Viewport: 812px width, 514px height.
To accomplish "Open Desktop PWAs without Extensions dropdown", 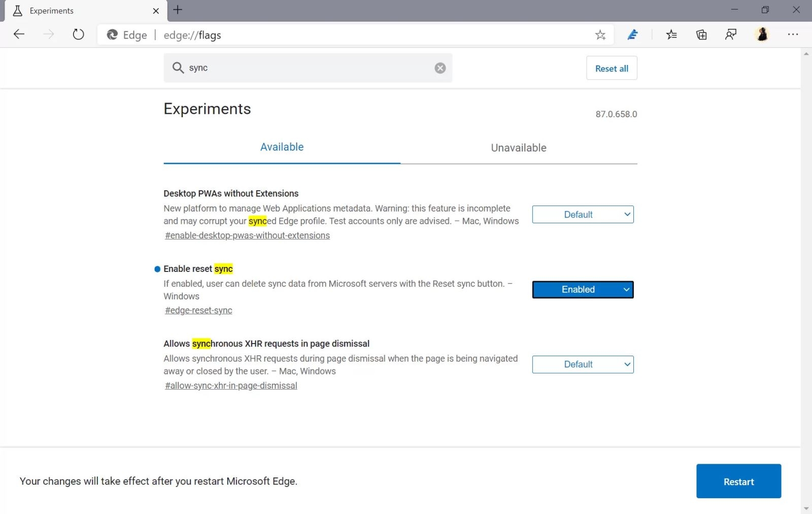I will pos(583,214).
